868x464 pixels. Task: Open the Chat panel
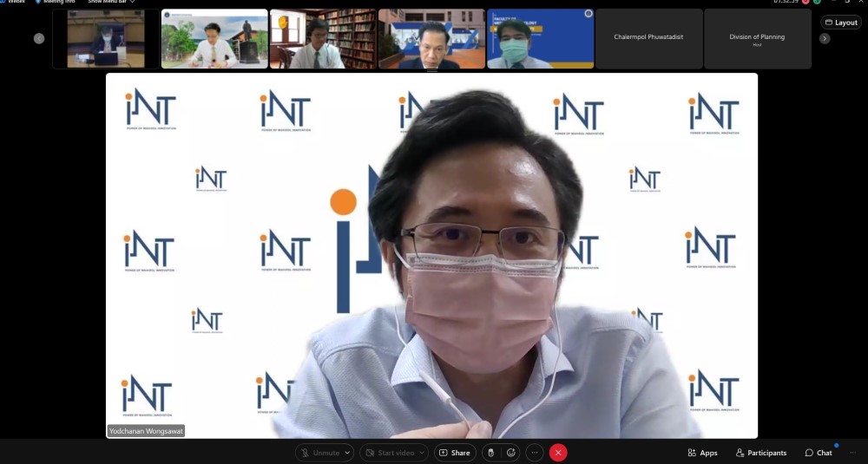point(819,453)
